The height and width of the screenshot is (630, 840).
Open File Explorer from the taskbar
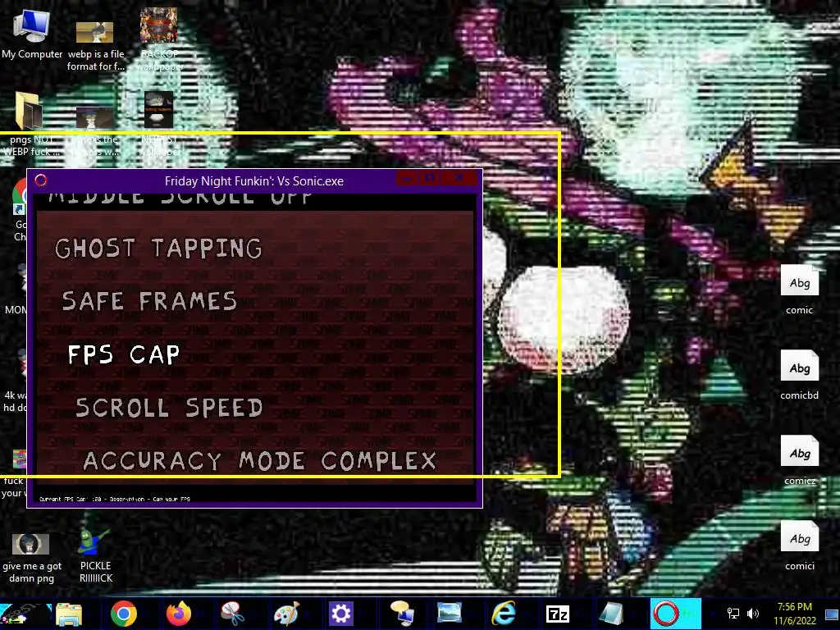click(69, 614)
